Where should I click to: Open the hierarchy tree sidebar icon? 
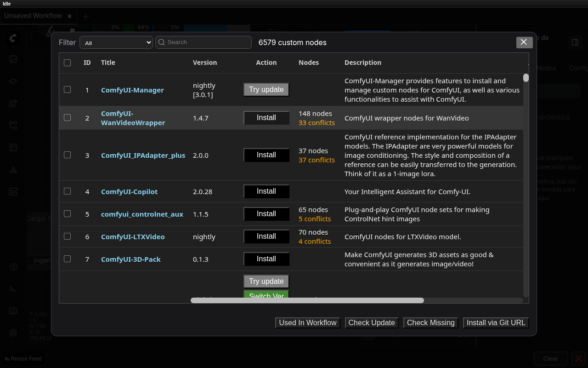pos(13,169)
